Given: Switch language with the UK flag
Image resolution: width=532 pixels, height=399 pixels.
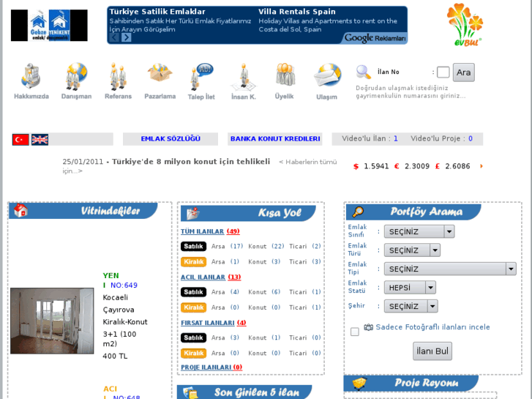Looking at the screenshot, I should (40, 140).
